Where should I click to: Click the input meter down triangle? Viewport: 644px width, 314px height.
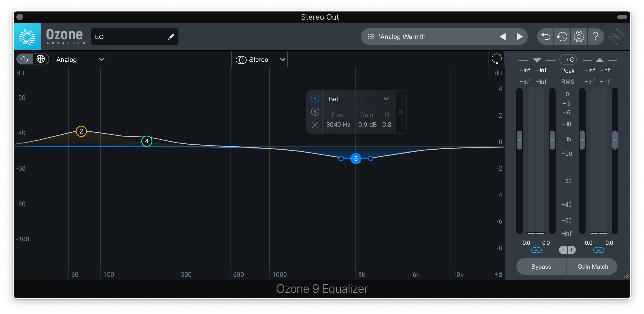pos(537,60)
